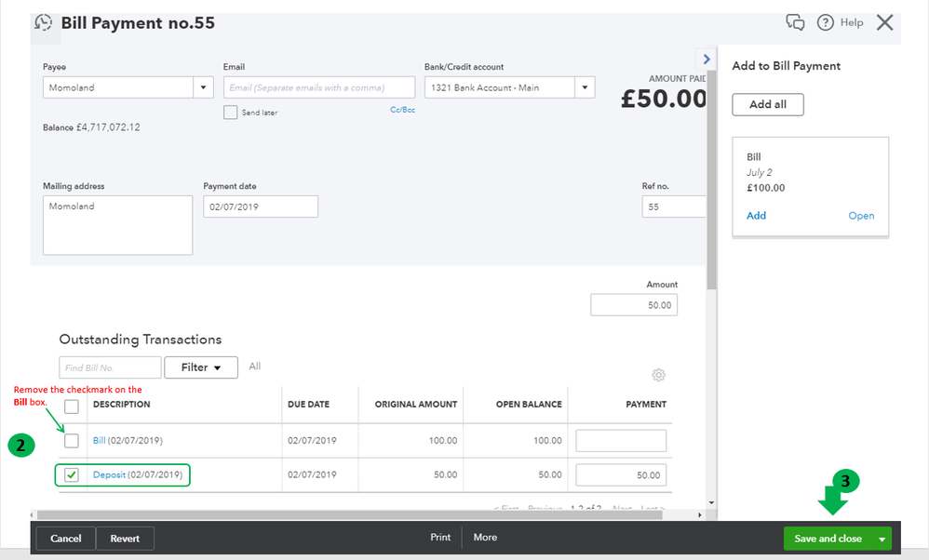Expand the Save and close options arrow
This screenshot has height=560, width=929.
(882, 539)
